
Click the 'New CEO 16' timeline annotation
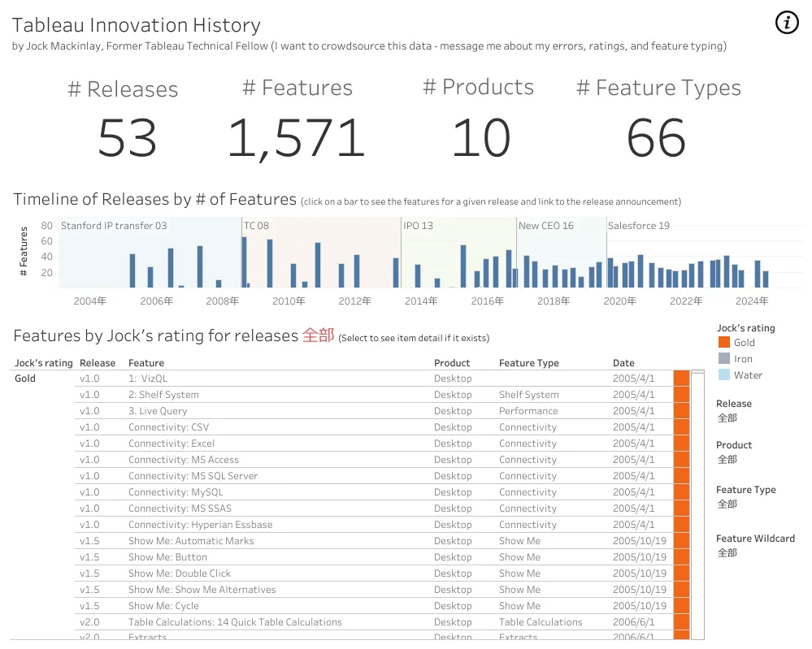[x=546, y=226]
